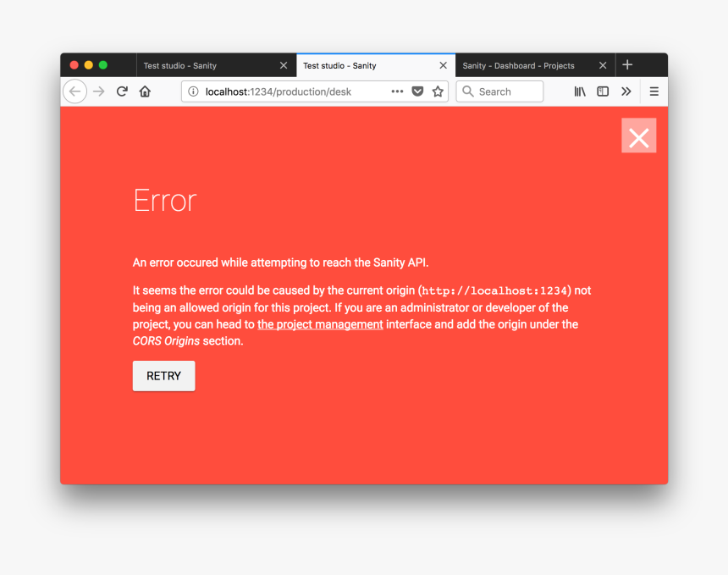Image resolution: width=728 pixels, height=575 pixels.
Task: Close the Sanity - Dashboard - Projects tab
Action: coord(603,65)
